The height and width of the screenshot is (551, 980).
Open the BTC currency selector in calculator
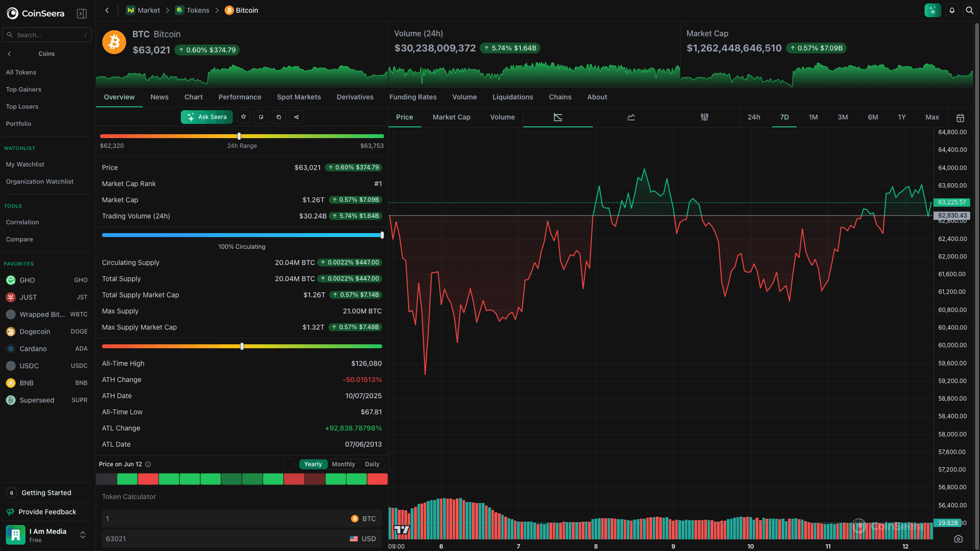tap(364, 519)
